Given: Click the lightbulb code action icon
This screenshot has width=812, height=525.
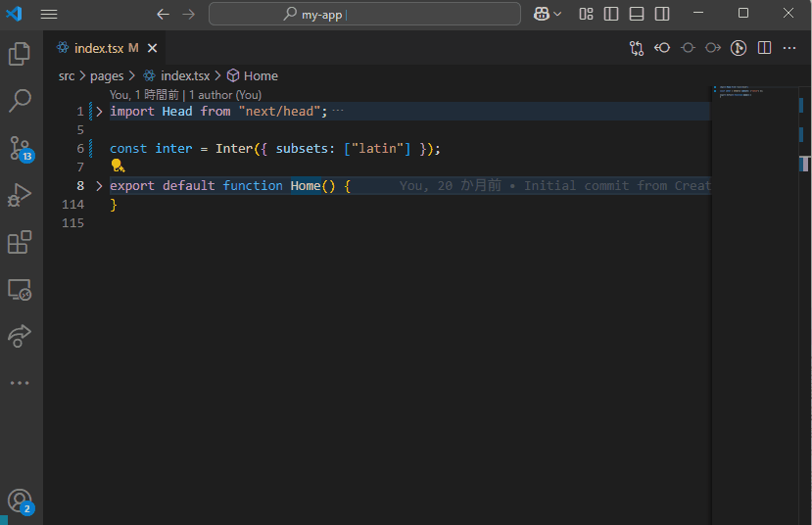Looking at the screenshot, I should tap(118, 167).
